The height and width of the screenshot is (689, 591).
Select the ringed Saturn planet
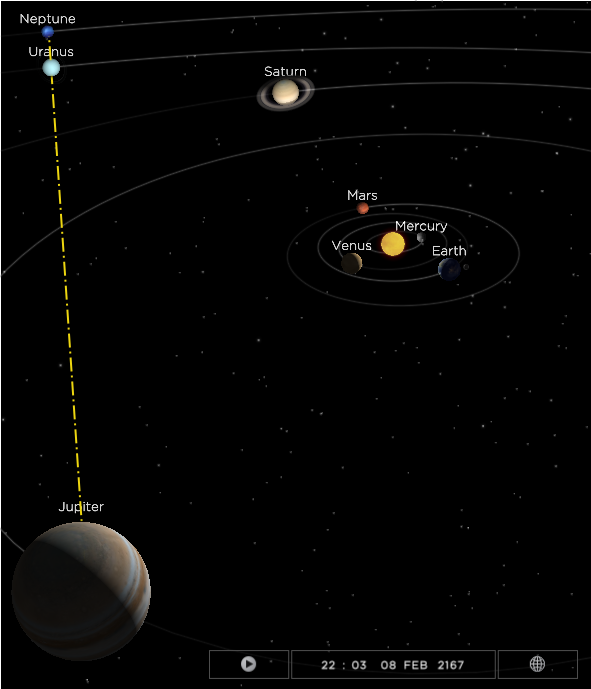click(286, 93)
